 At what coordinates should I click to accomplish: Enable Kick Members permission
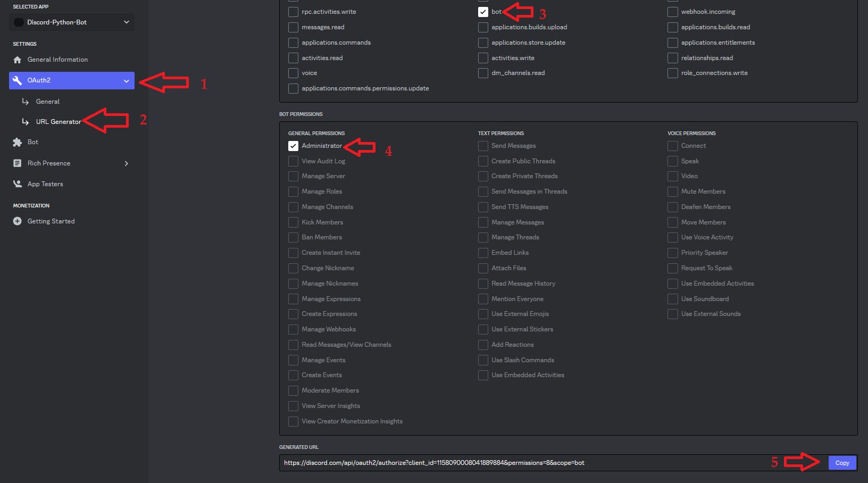point(293,222)
